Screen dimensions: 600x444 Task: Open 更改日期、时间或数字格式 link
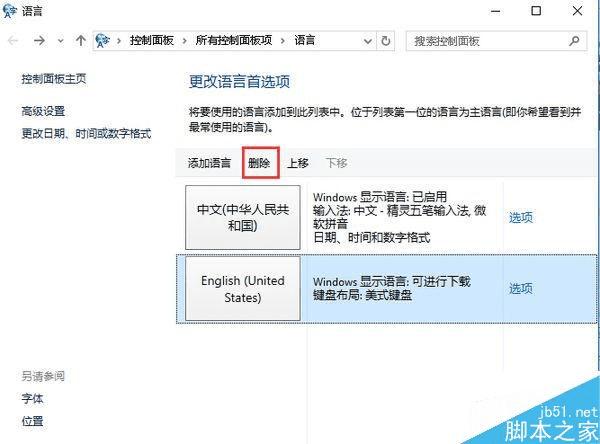86,134
